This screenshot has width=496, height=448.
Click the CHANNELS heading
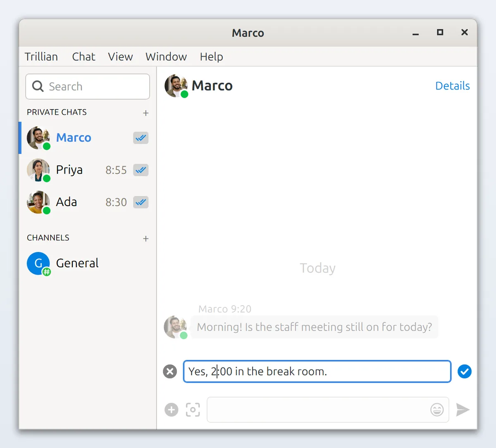click(48, 238)
